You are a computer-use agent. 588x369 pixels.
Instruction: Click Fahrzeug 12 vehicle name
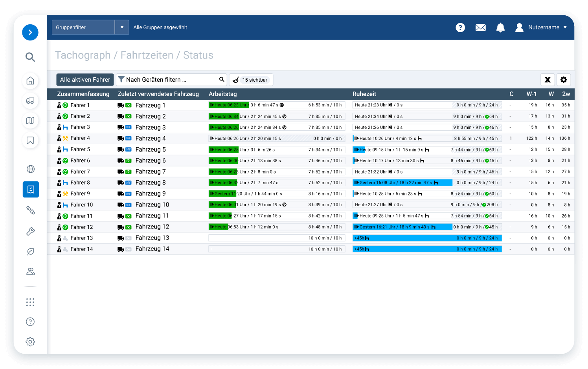[152, 227]
